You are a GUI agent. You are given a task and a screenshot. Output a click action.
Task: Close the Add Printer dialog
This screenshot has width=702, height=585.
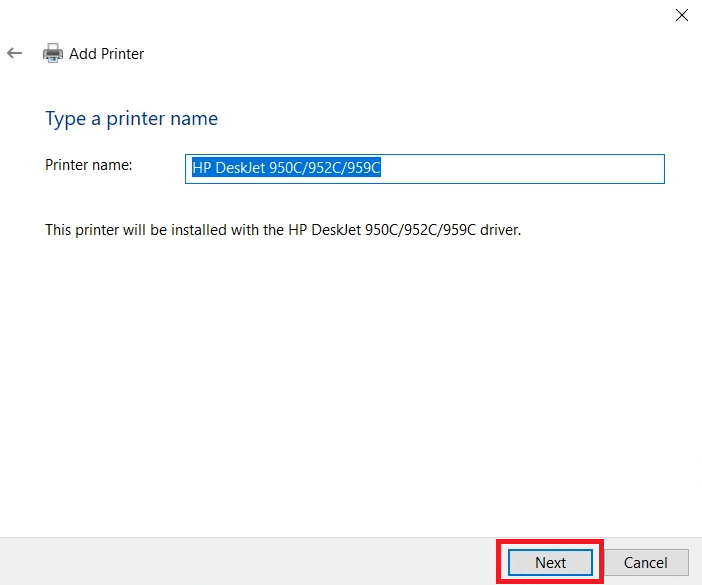point(681,15)
